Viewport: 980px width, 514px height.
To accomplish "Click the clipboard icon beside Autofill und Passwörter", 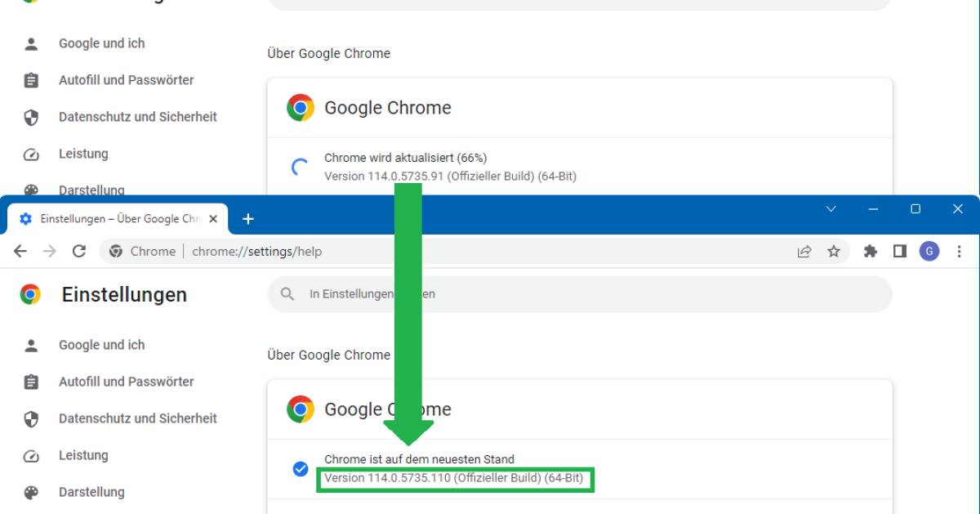I will coord(31,382).
